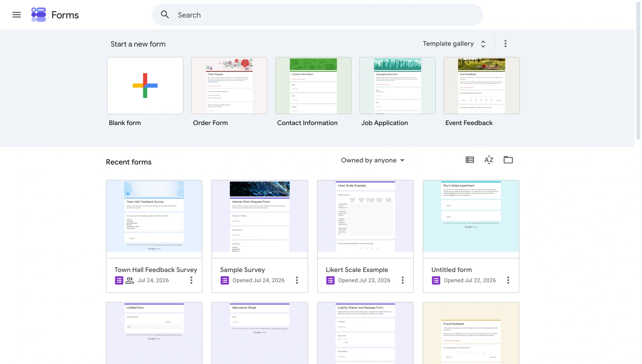The image size is (642, 364).
Task: Click the Event Feedback label
Action: click(x=469, y=123)
